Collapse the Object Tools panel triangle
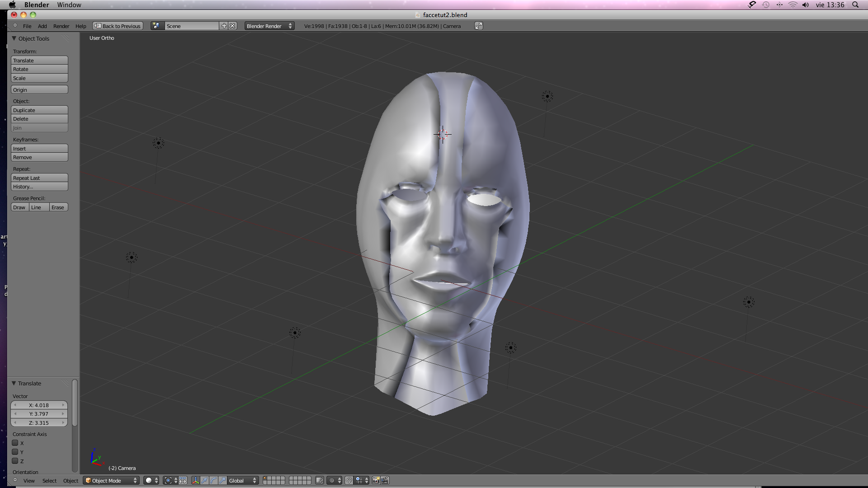 14,38
